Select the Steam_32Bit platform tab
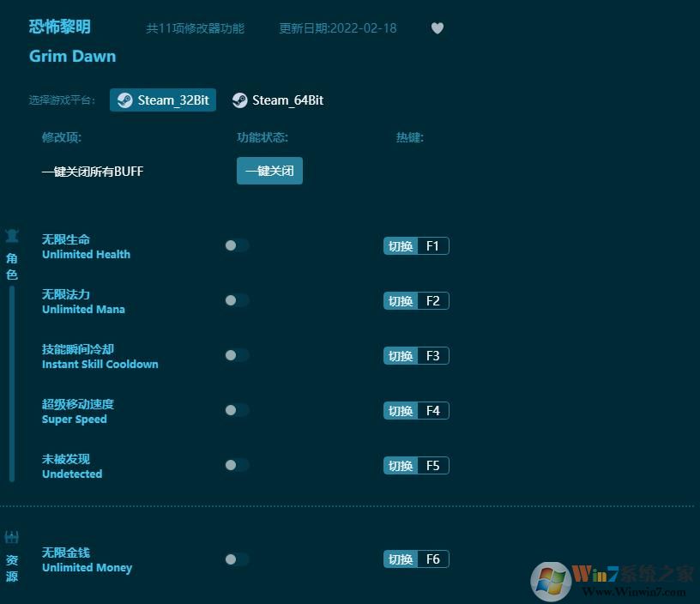 click(x=163, y=100)
